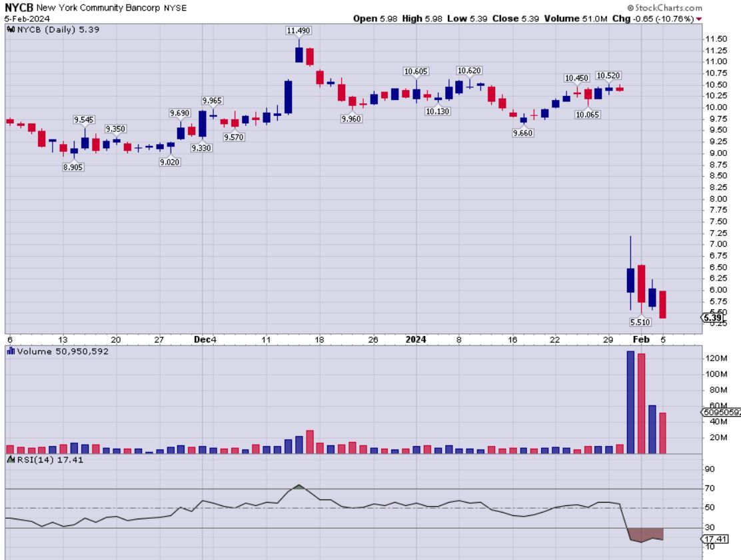Select the 5.510 low label
Viewport: 741px width, 560px height.
(640, 323)
